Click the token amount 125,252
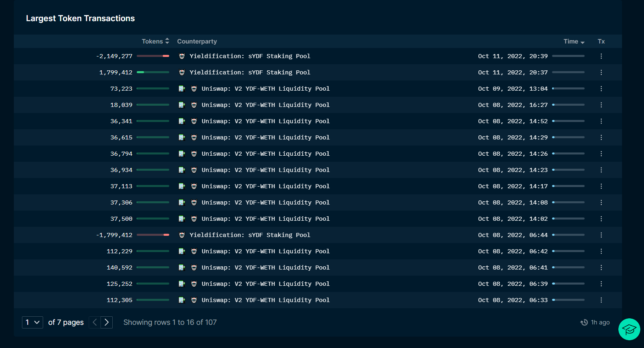The width and height of the screenshot is (644, 348). (x=120, y=284)
